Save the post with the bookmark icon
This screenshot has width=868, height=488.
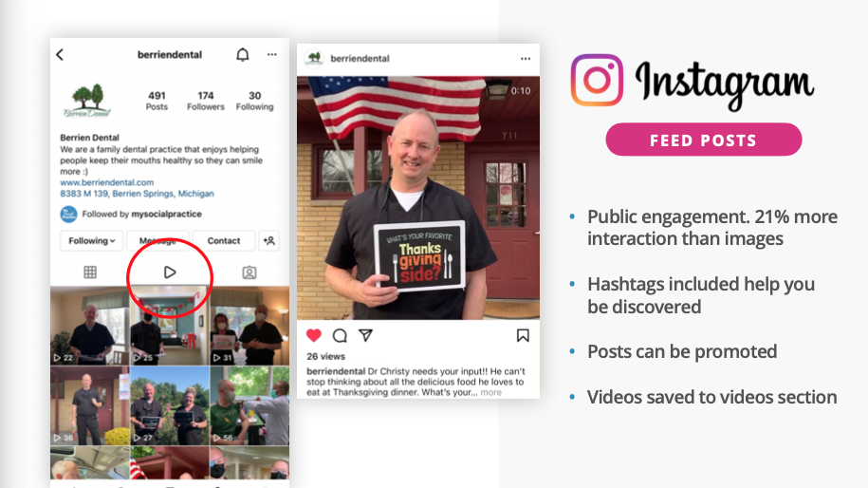pos(523,335)
